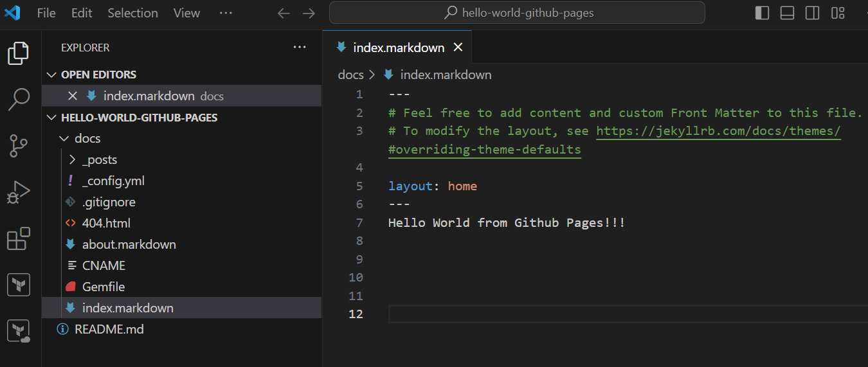Collapse the docs folder
The width and height of the screenshot is (868, 367).
click(64, 138)
